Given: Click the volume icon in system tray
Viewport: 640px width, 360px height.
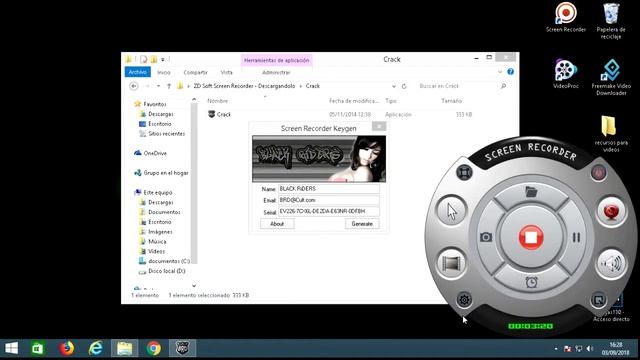Looking at the screenshot, I should [x=589, y=349].
